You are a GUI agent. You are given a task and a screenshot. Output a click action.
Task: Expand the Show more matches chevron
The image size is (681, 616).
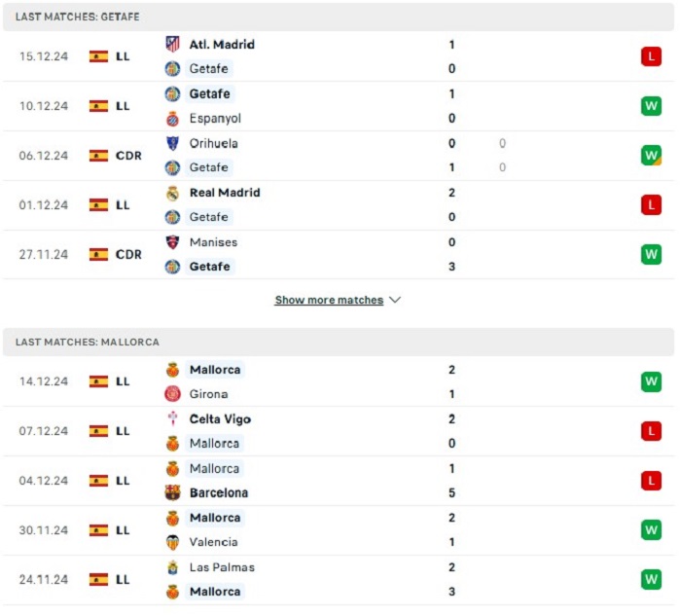(x=395, y=300)
